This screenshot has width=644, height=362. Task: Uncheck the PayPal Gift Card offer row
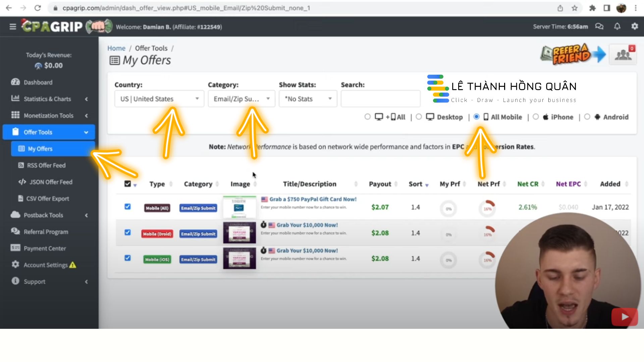click(127, 207)
